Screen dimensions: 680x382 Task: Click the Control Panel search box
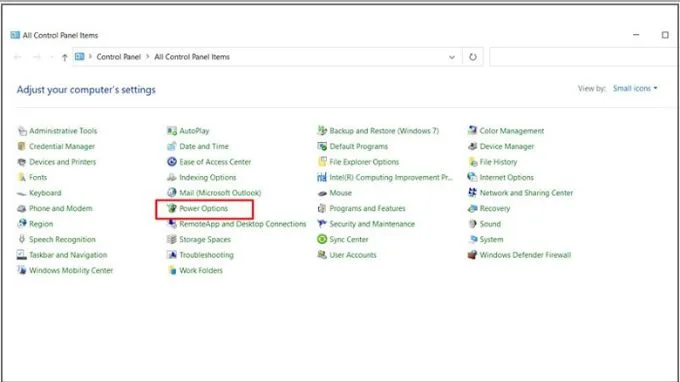coord(583,57)
